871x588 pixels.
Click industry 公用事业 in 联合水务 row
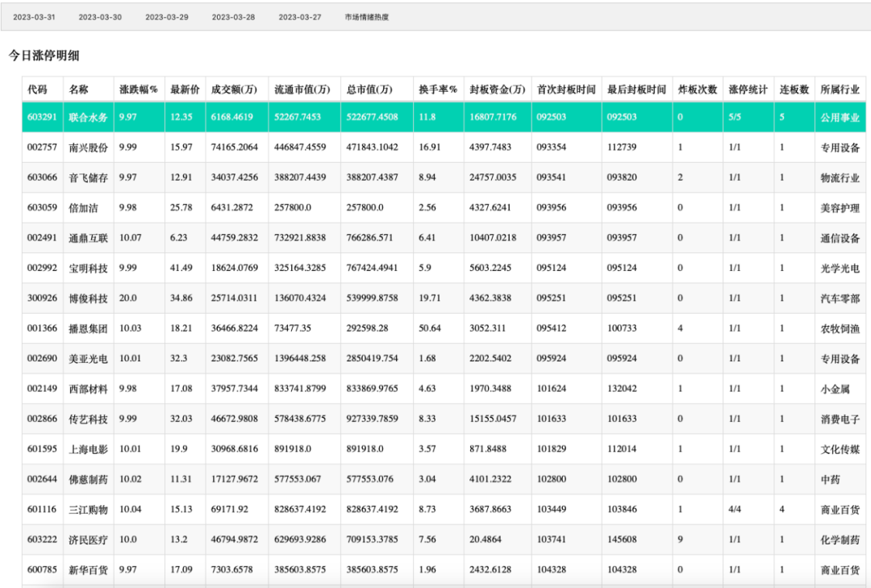tap(840, 117)
